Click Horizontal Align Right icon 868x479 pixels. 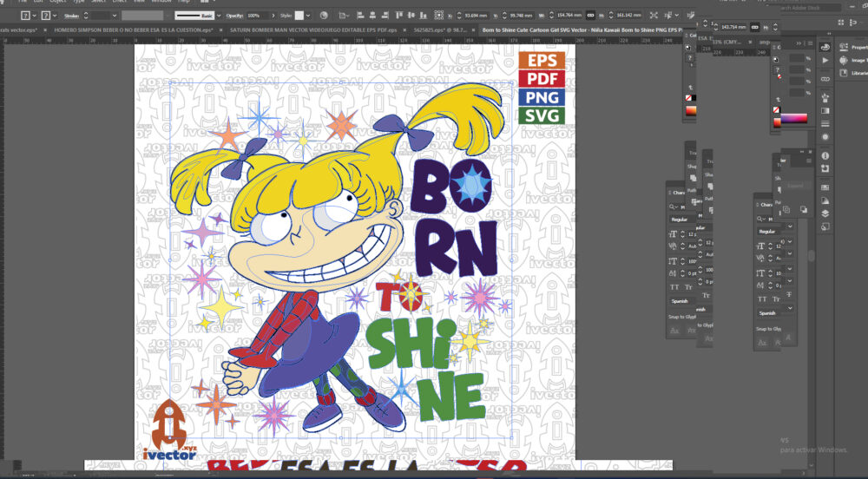click(x=385, y=16)
